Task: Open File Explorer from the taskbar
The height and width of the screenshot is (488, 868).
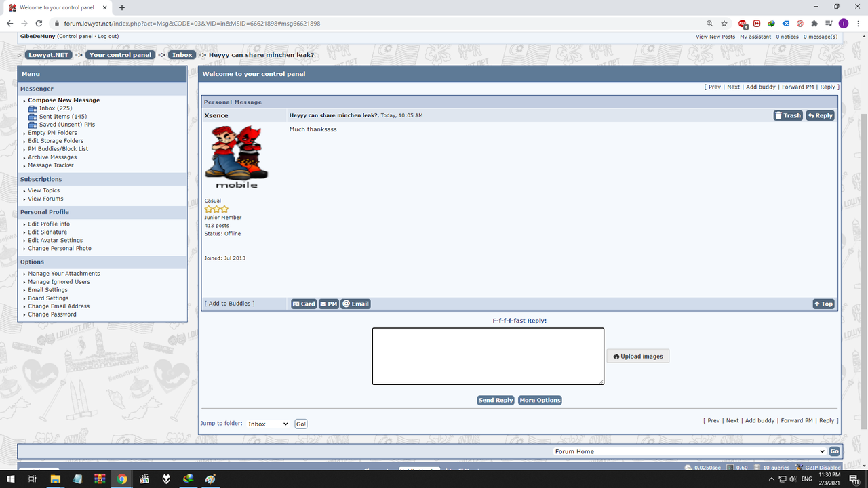Action: [x=55, y=479]
